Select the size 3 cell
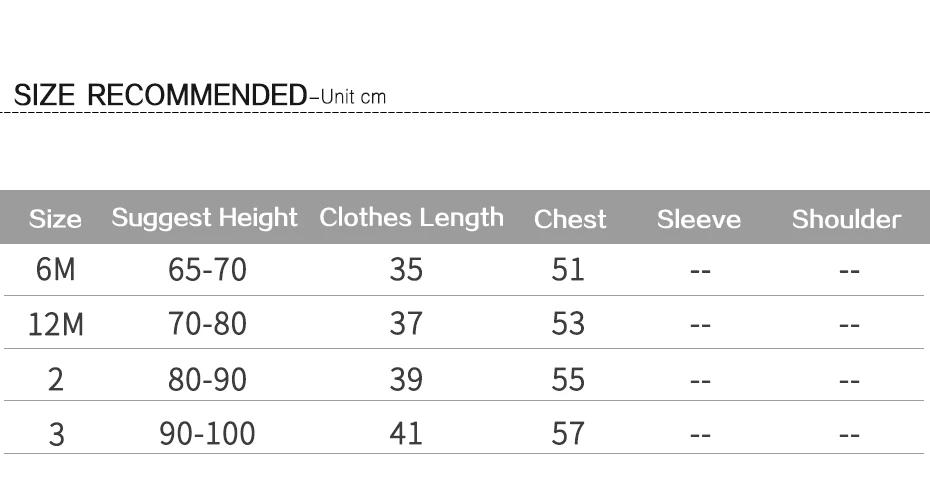This screenshot has width=930, height=478. point(56,434)
